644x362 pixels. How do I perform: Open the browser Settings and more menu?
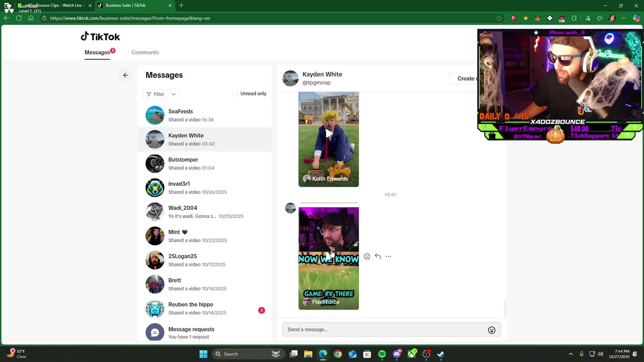tap(624, 18)
